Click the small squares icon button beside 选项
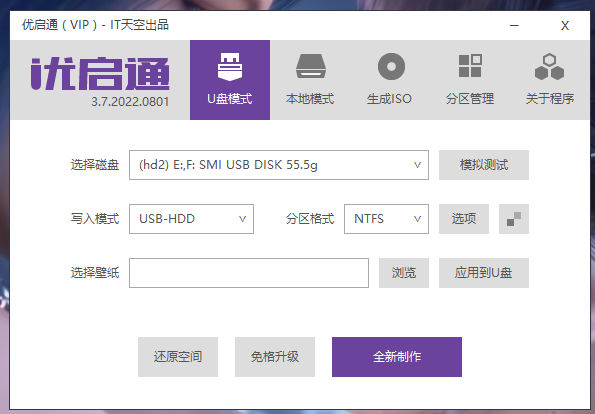The image size is (595, 414). [514, 219]
